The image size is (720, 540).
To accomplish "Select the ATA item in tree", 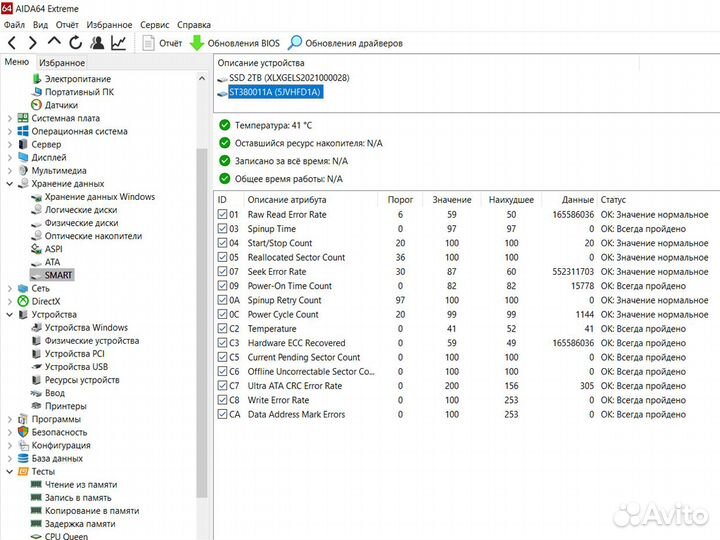I will 52,262.
